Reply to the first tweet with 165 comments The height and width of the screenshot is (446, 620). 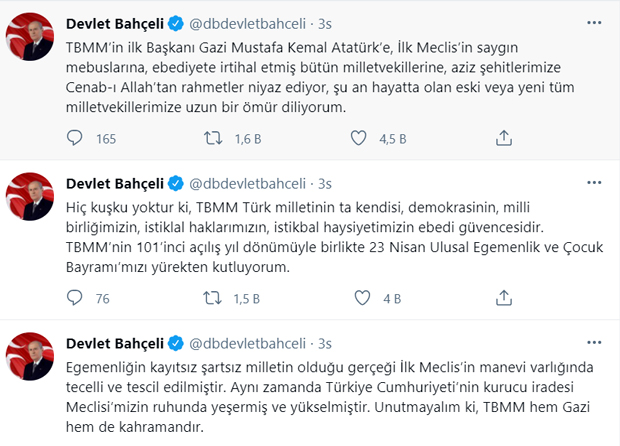pyautogui.click(x=74, y=138)
